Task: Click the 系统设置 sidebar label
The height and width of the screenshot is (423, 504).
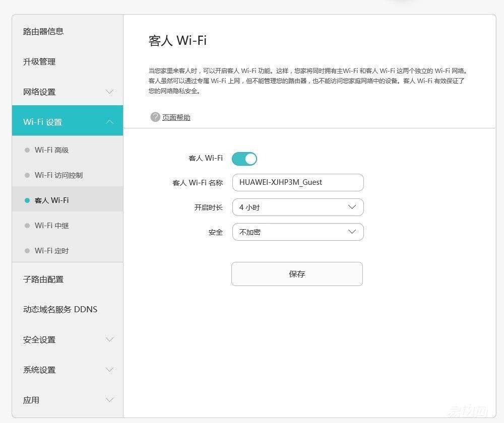Action: (39, 370)
